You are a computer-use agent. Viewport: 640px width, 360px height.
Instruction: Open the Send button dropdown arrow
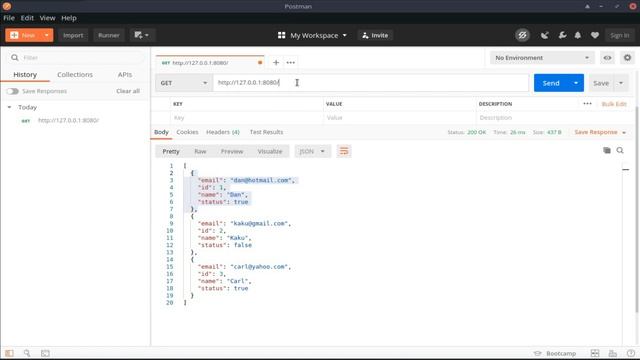(x=576, y=83)
